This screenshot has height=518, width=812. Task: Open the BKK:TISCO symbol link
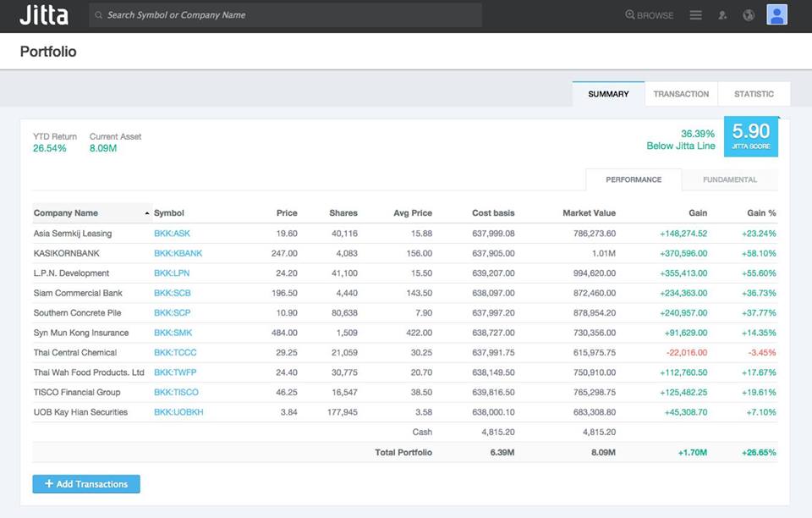pos(176,392)
